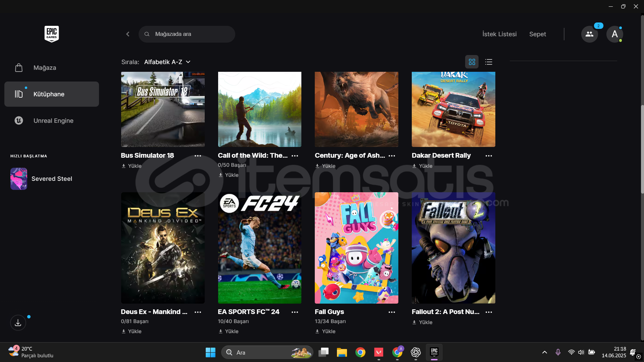Switch to grid view
This screenshot has height=362, width=644.
coord(472,62)
